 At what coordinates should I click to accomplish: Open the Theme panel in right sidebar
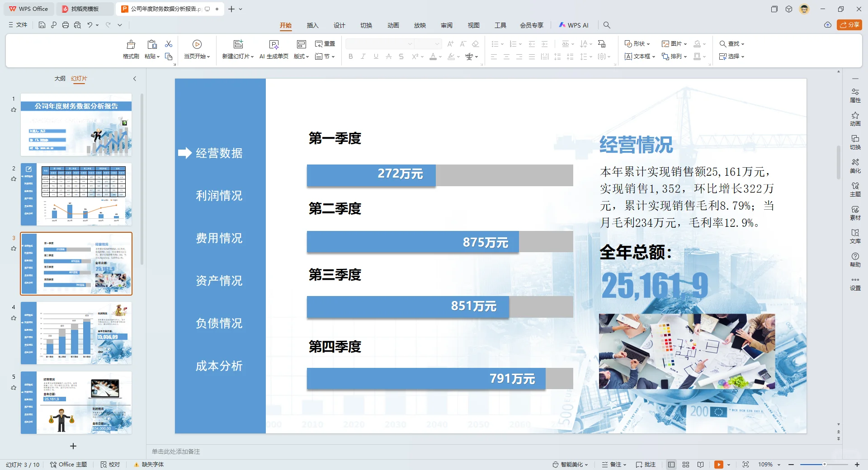pos(855,190)
